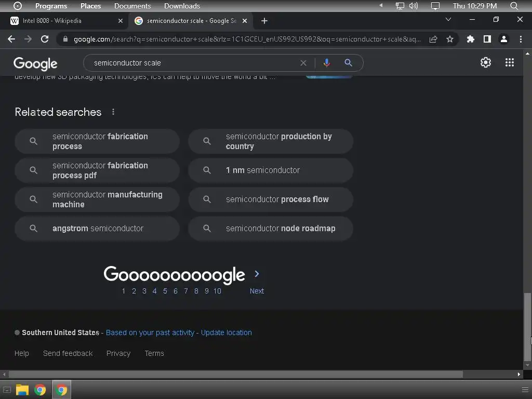Go to results page 10
Image resolution: width=532 pixels, height=399 pixels.
tap(217, 291)
